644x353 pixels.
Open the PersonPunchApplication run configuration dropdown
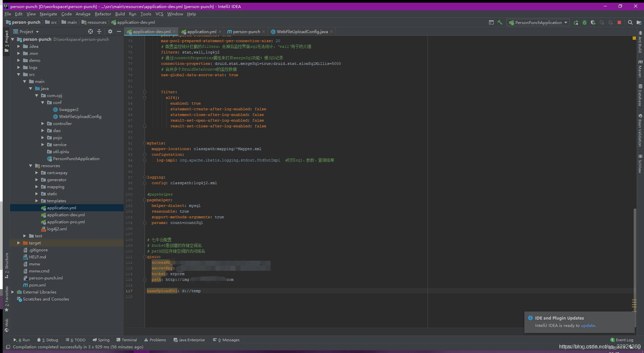click(538, 22)
